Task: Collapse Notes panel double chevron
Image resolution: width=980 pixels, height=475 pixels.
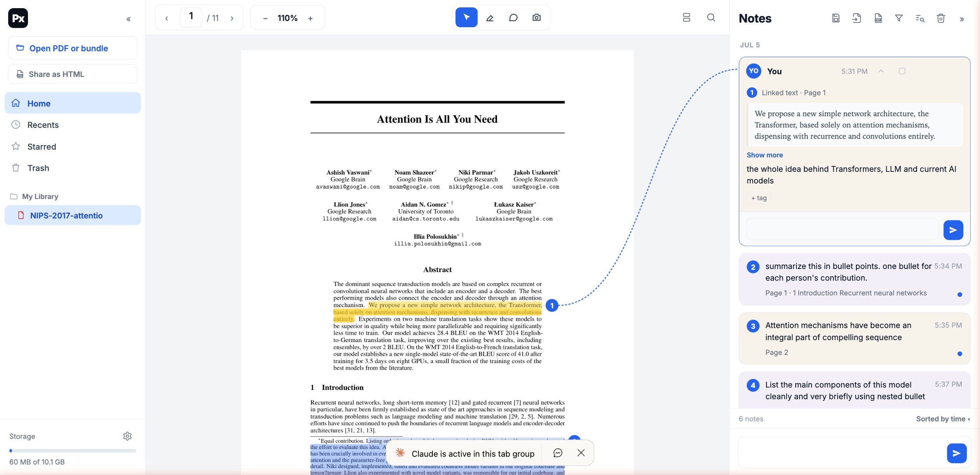Action: click(x=962, y=19)
